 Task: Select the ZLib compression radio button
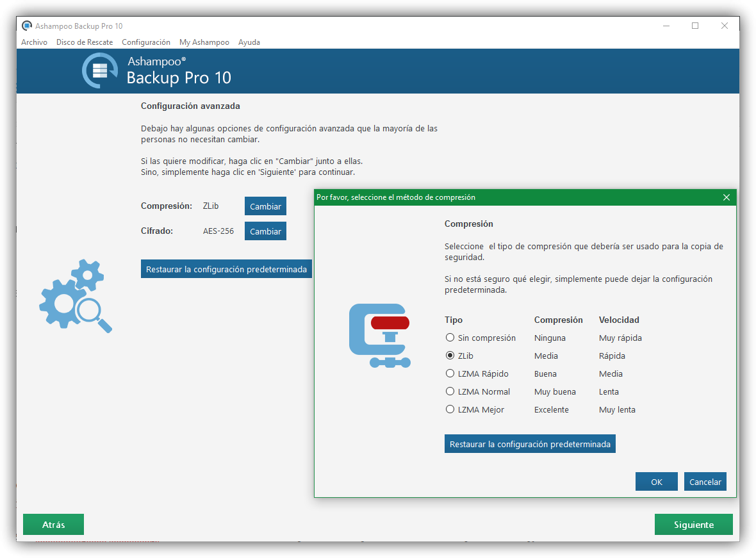[x=450, y=356]
